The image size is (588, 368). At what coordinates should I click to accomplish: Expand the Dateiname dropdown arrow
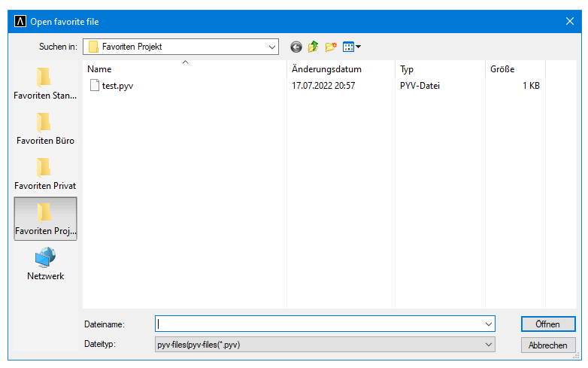[x=488, y=324]
